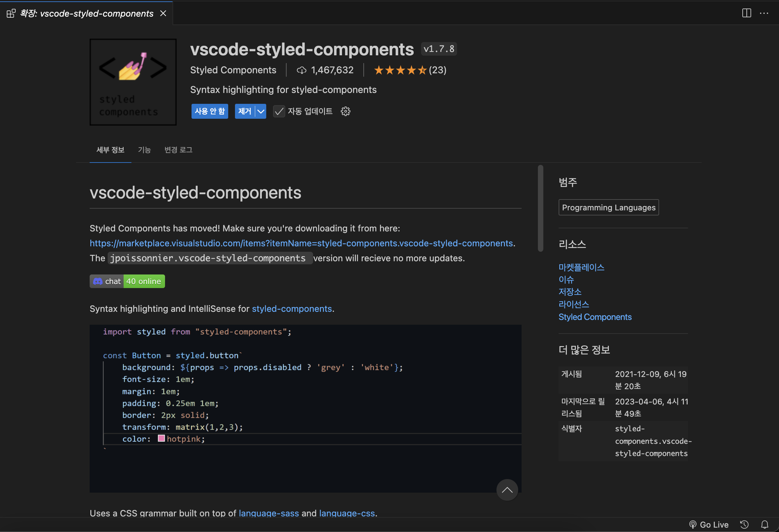The image size is (779, 532).
Task: Close the vscode-styled-components extension tab
Action: [x=163, y=13]
